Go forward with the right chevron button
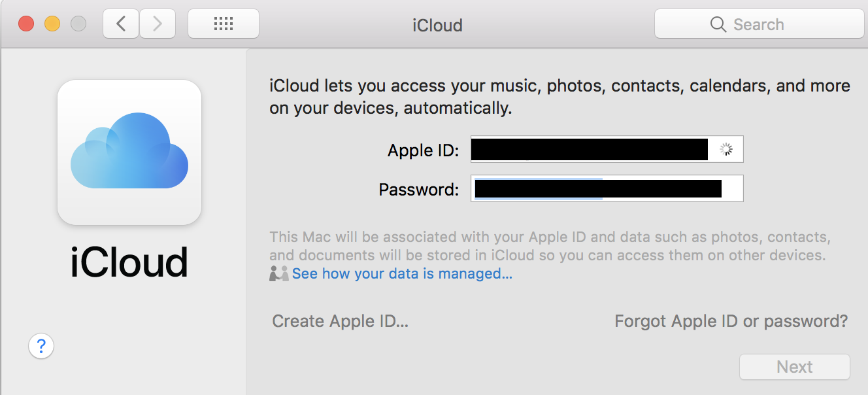The height and width of the screenshot is (395, 868). [x=157, y=24]
